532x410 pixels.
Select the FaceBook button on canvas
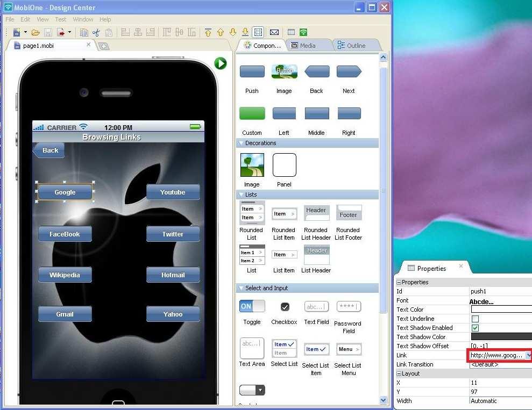pyautogui.click(x=65, y=234)
